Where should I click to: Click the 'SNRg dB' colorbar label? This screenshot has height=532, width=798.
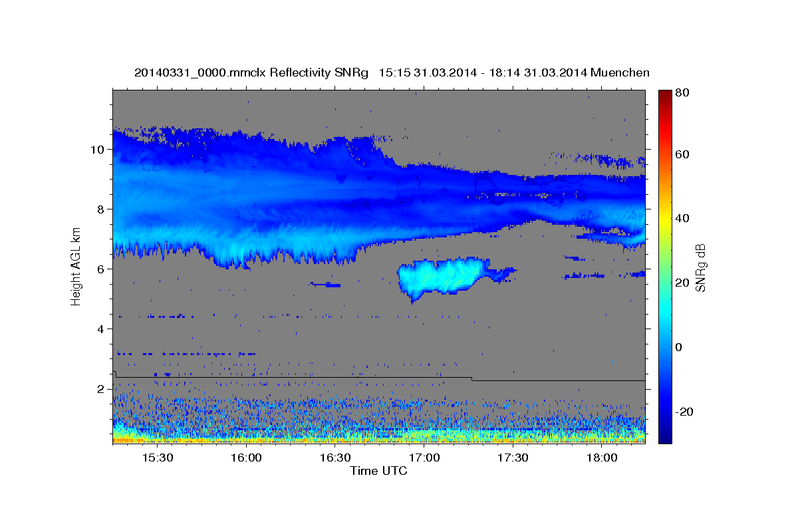click(x=700, y=267)
